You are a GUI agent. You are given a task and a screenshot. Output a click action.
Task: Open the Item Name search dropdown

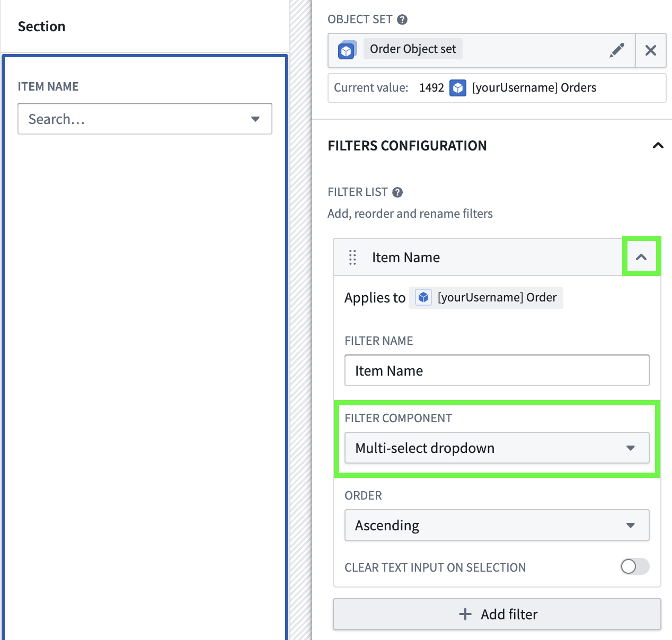[145, 119]
